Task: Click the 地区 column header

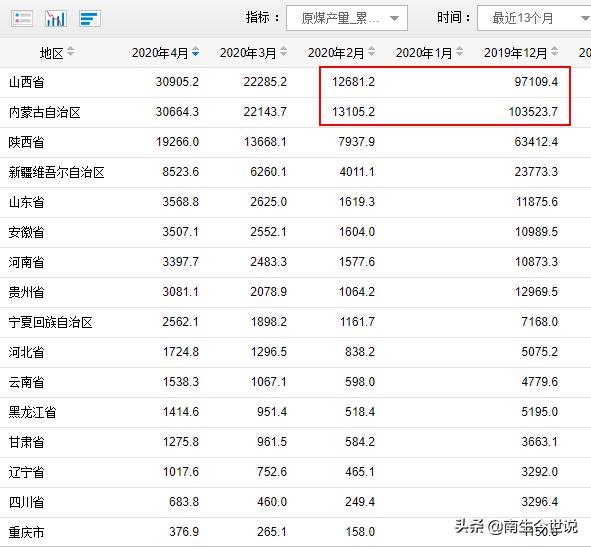Action: (x=52, y=53)
